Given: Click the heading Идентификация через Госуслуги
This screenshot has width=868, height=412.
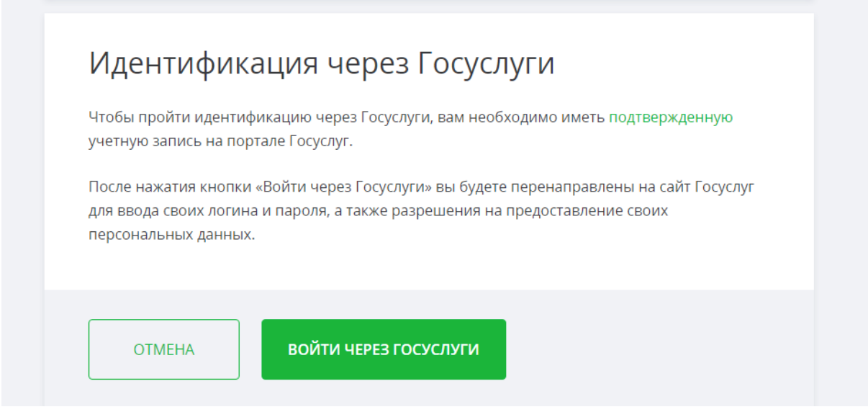Looking at the screenshot, I should pos(322,64).
